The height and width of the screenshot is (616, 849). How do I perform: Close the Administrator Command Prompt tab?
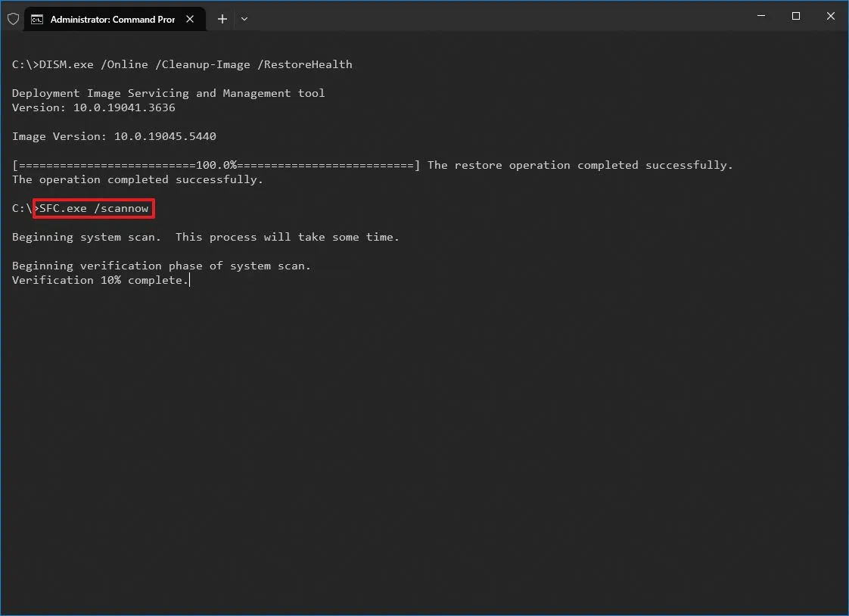[190, 19]
